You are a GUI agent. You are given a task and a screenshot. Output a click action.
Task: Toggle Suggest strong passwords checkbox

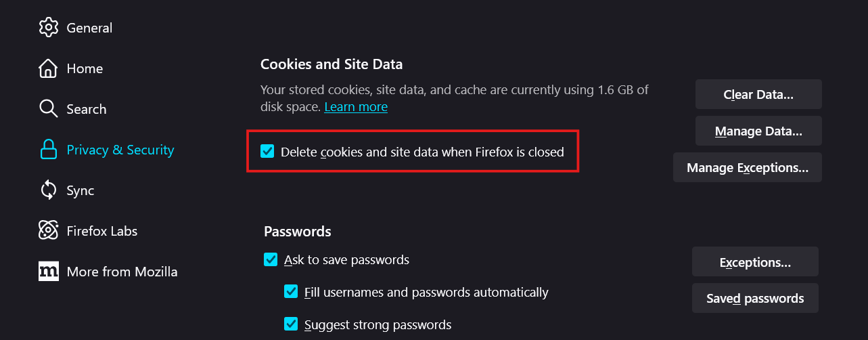[x=291, y=324]
